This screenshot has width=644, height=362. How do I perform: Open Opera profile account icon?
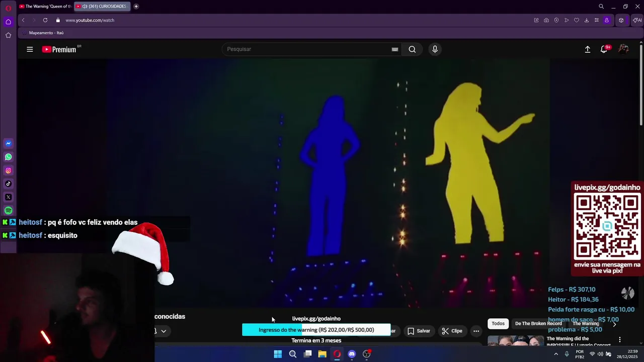607,20
